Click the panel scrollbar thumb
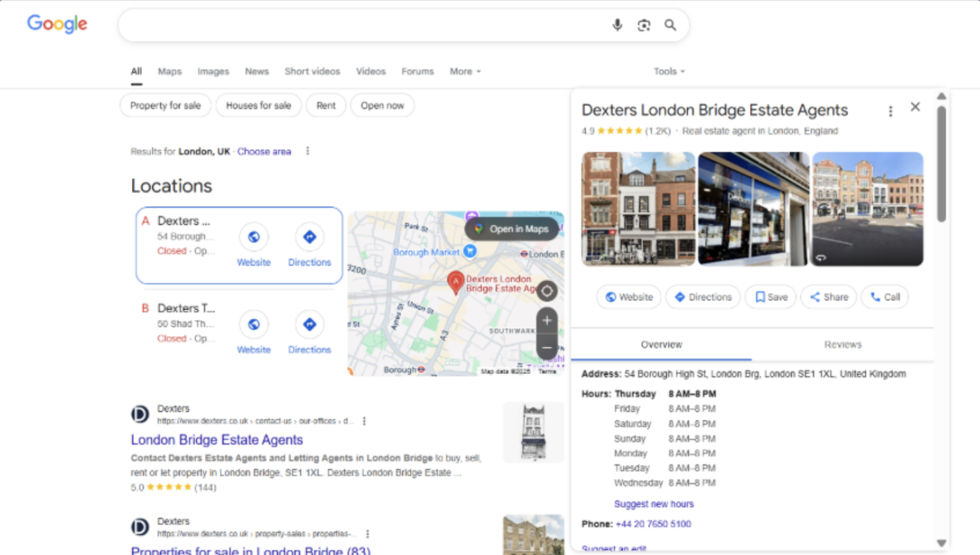The height and width of the screenshot is (555, 980). tap(942, 164)
